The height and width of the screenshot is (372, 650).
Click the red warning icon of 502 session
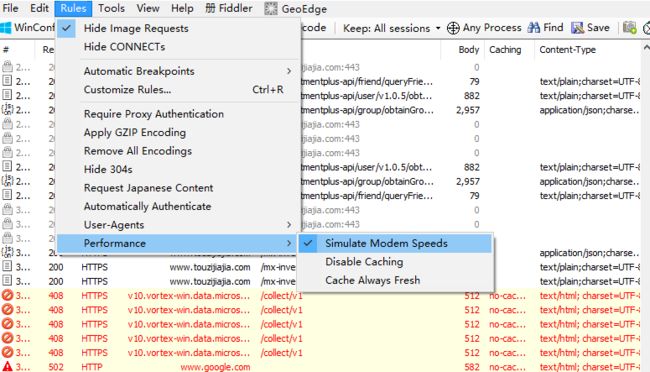pos(7,367)
